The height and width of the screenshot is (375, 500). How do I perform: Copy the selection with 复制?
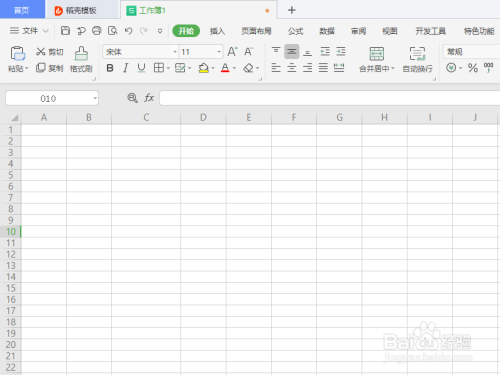[x=49, y=68]
